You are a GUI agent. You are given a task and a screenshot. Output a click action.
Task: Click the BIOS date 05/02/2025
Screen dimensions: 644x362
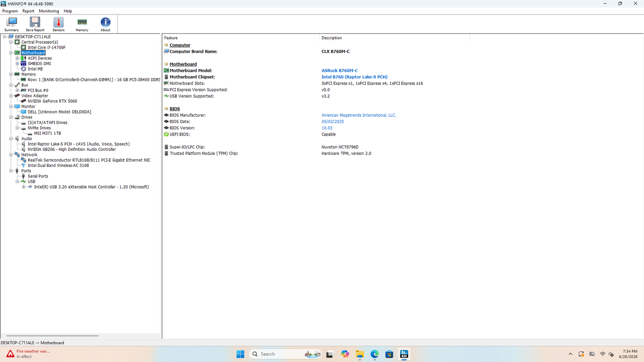tap(332, 121)
